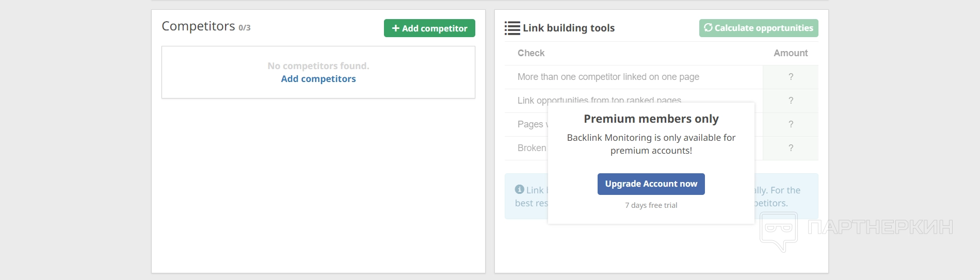Viewport: 980px width, 280px height.
Task: Click the refresh icon on Calculate opportunities
Action: pyautogui.click(x=708, y=28)
